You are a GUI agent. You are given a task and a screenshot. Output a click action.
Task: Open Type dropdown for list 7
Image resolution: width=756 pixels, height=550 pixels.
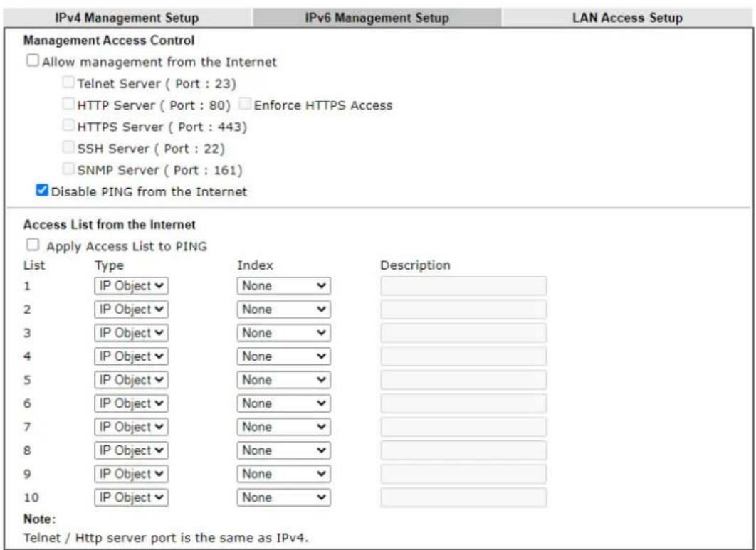point(131,427)
